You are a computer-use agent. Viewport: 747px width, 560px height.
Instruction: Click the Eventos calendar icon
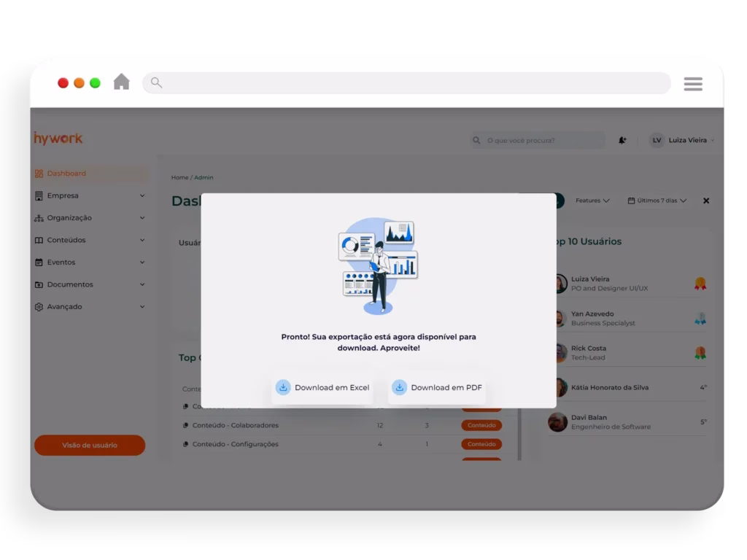point(39,262)
